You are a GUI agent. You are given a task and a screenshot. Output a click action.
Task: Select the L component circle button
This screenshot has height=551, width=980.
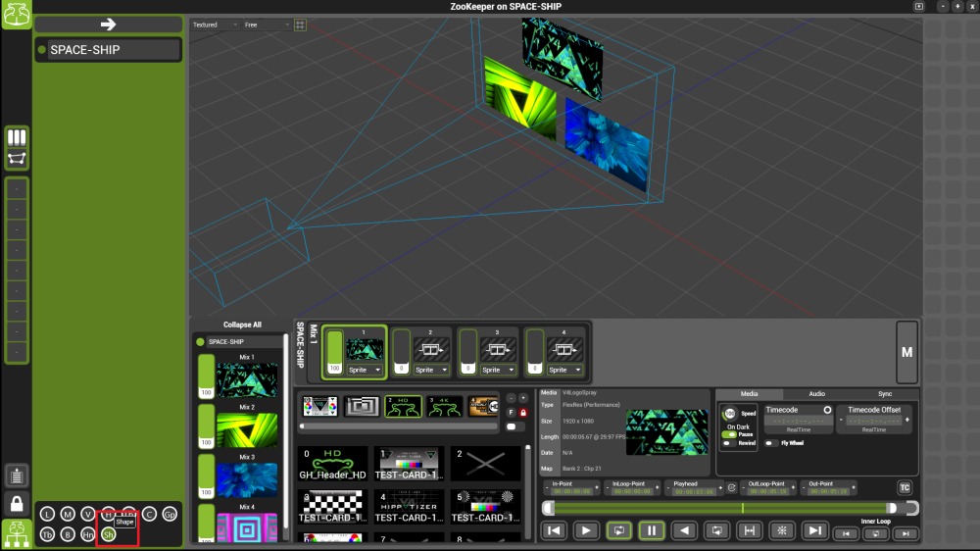pyautogui.click(x=47, y=514)
